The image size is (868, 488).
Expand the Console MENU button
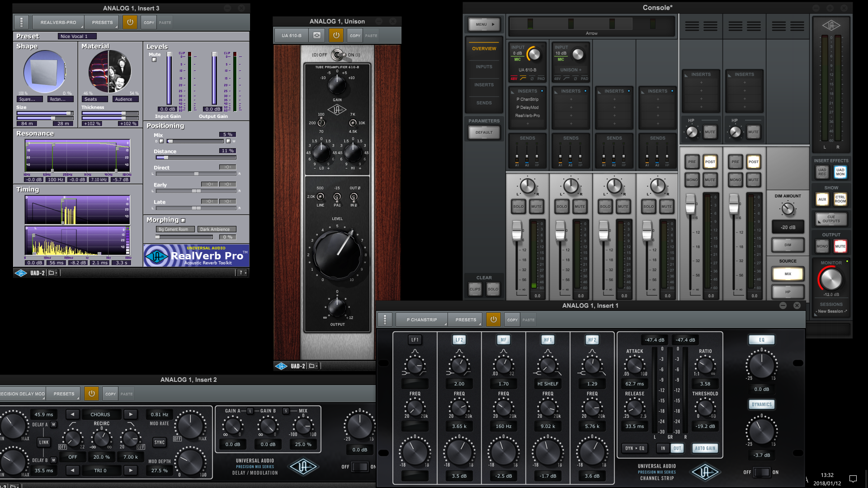click(484, 24)
